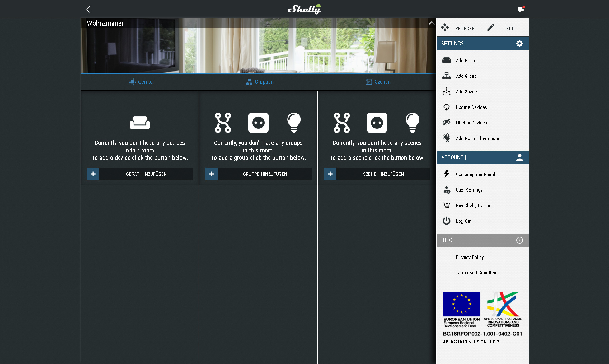Click the light bulb icon in groups panel
Screen dimensions: 609x364
[x=294, y=123]
